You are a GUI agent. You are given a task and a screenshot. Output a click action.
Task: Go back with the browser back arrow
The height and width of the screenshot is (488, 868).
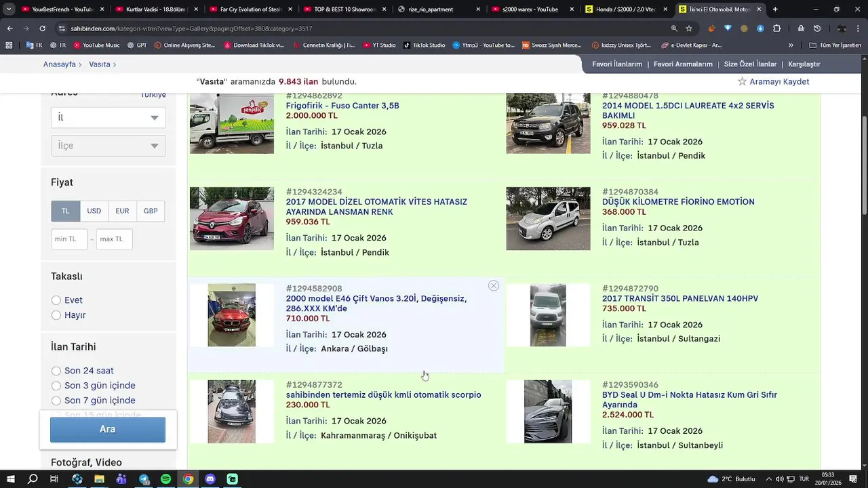click(9, 28)
